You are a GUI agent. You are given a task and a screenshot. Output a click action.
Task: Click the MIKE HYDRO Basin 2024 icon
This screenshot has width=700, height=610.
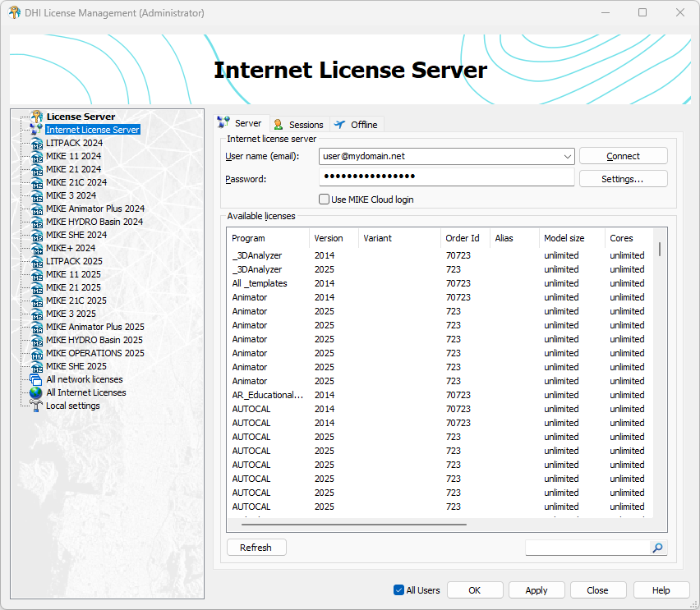point(37,222)
